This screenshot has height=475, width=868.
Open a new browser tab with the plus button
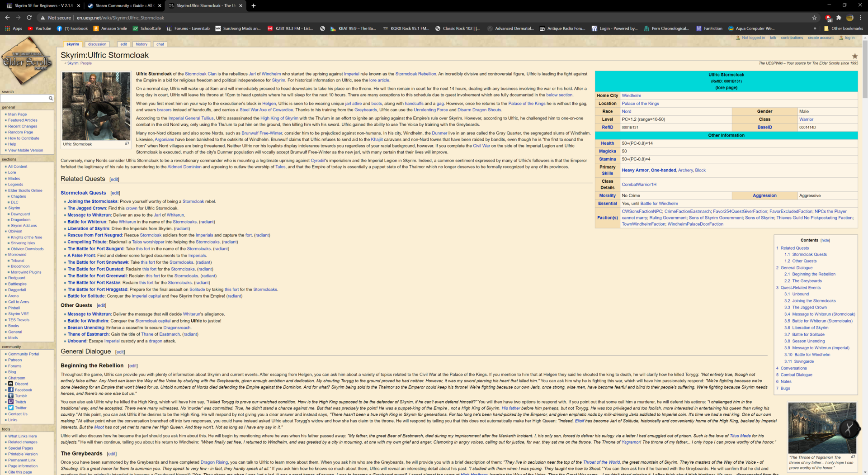point(253,5)
